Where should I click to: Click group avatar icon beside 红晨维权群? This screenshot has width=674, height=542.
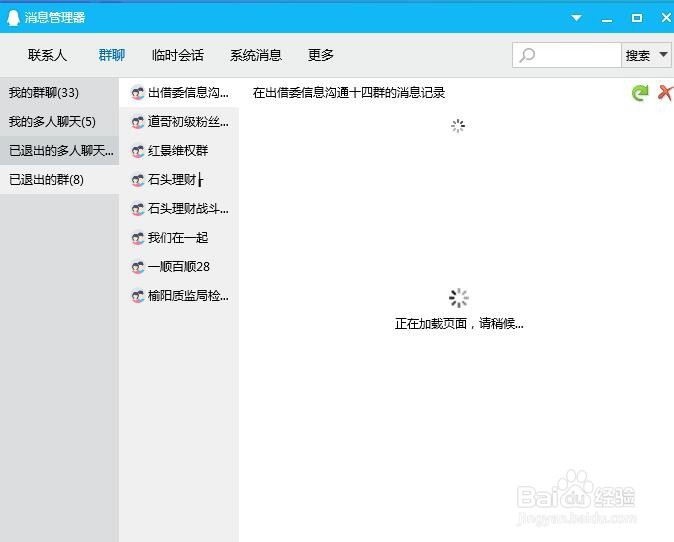(138, 151)
